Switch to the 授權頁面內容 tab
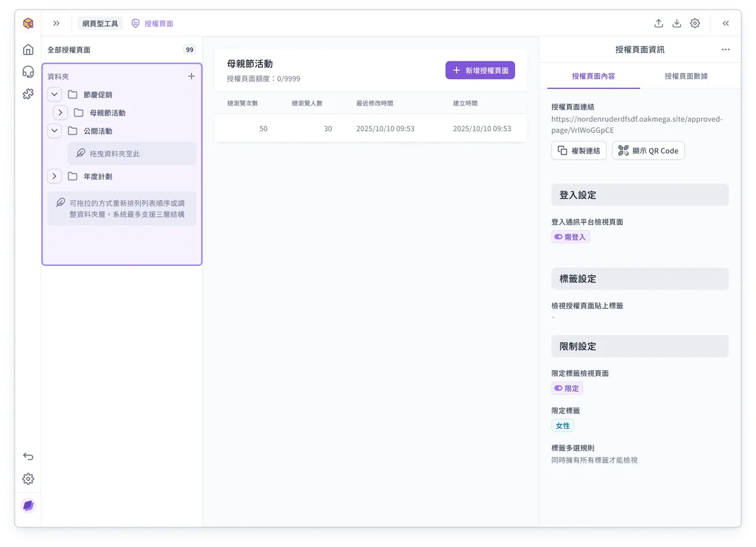Screen dimensions: 756x547 594,76
